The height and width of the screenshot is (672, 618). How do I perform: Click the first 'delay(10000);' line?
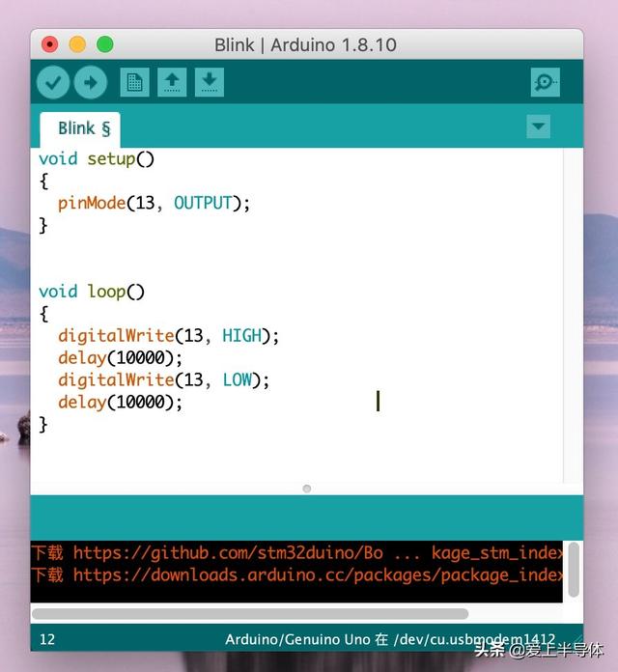pos(120,358)
